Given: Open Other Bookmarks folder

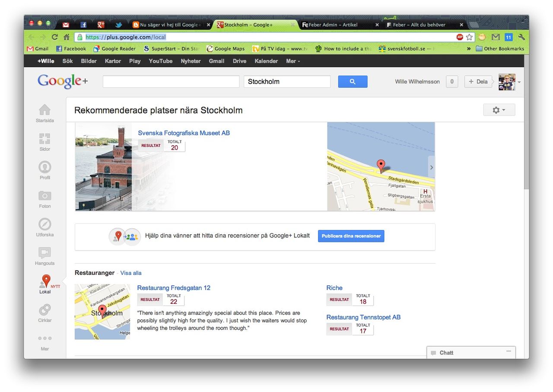Looking at the screenshot, I should tap(500, 49).
